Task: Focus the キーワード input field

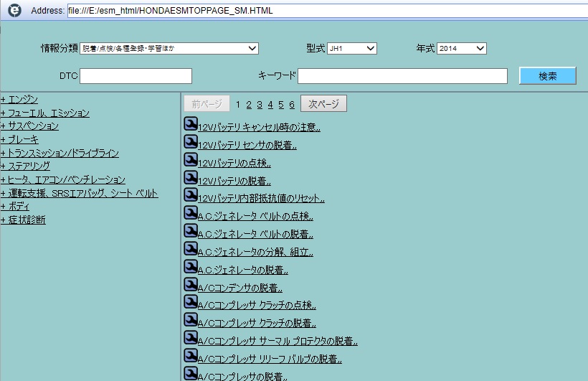Action: (402, 76)
